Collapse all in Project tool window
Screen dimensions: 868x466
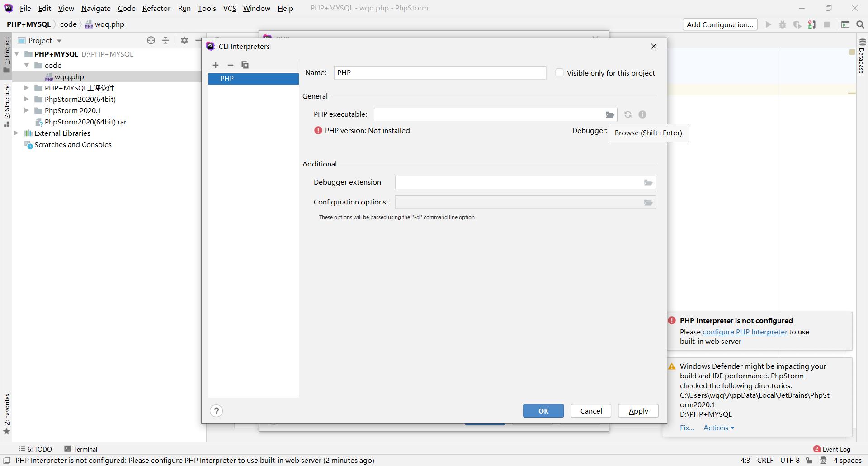(x=165, y=40)
